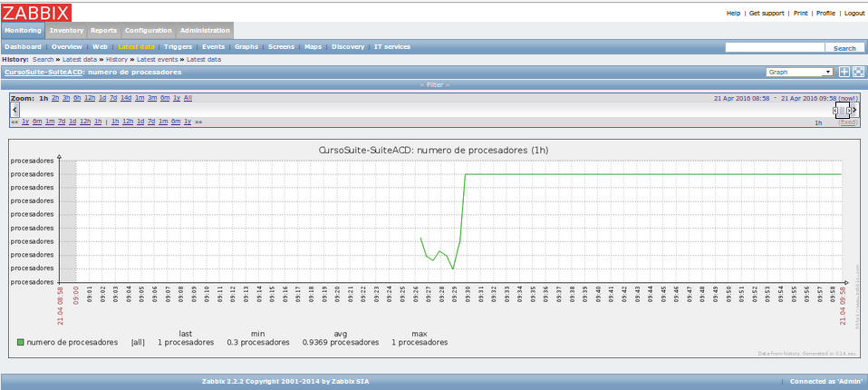
Task: Open the Profile link
Action: (825, 14)
